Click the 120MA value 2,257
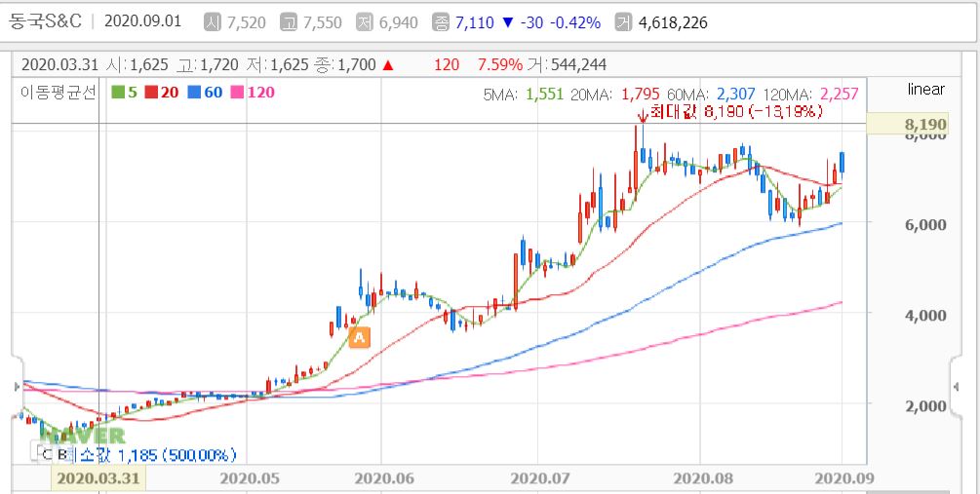The width and height of the screenshot is (980, 494). coord(839,95)
